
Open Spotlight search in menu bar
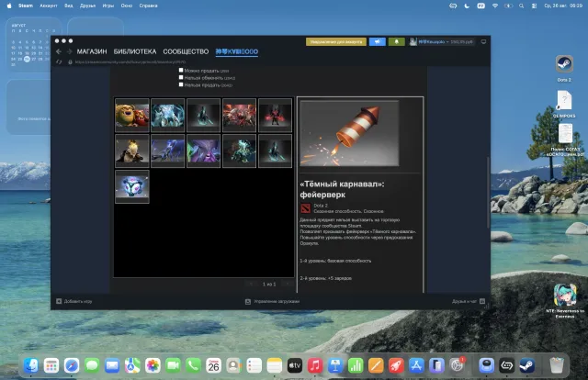click(x=521, y=6)
